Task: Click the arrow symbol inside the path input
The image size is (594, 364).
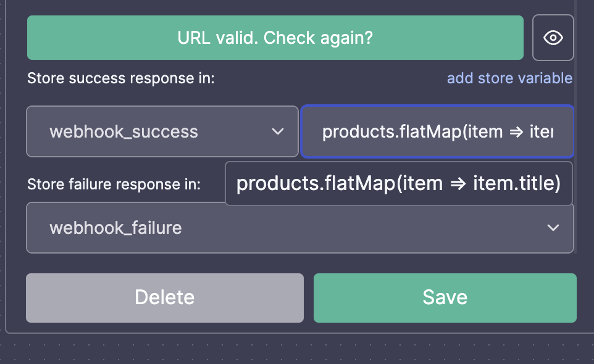Action: [516, 132]
